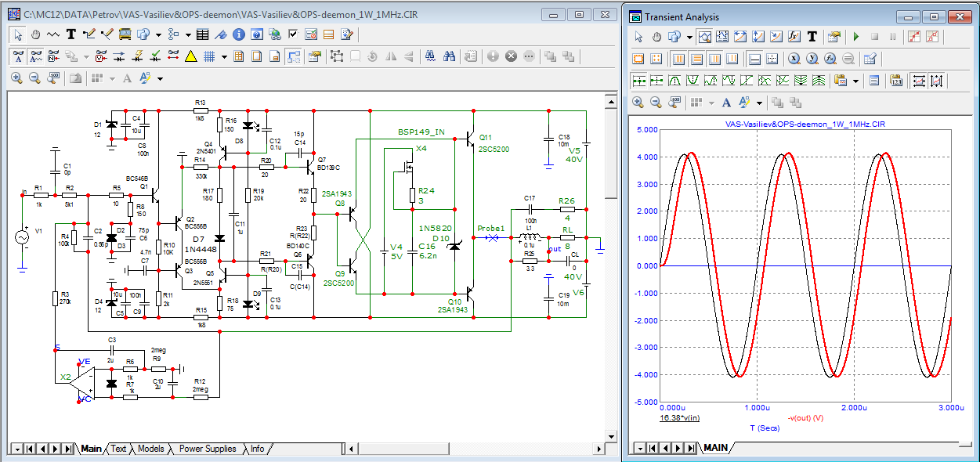Expand the text highlight color dropdown in schematic
Viewport: 980px width, 462px height.
pos(160,78)
